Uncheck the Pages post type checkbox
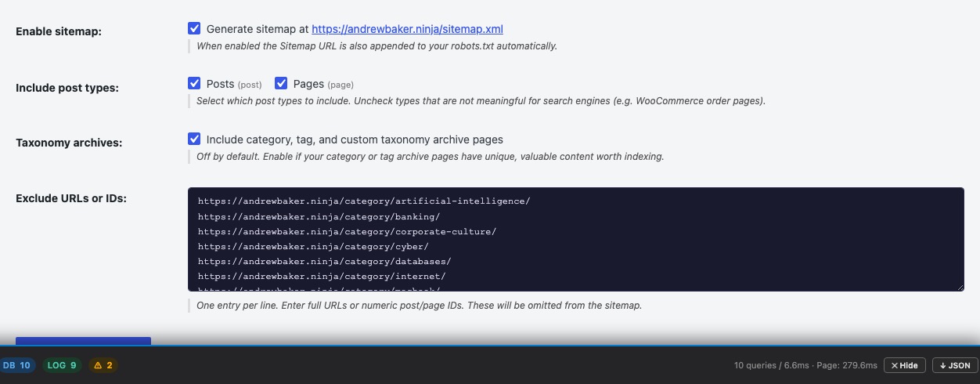The width and height of the screenshot is (980, 384). (x=281, y=83)
